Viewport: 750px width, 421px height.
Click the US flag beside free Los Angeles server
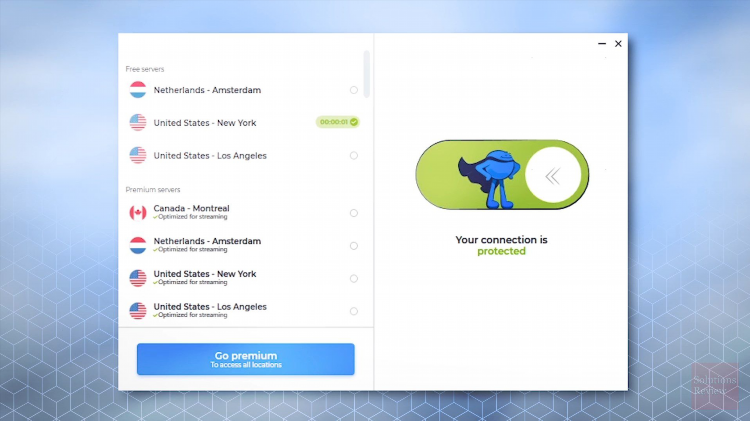[x=138, y=155]
